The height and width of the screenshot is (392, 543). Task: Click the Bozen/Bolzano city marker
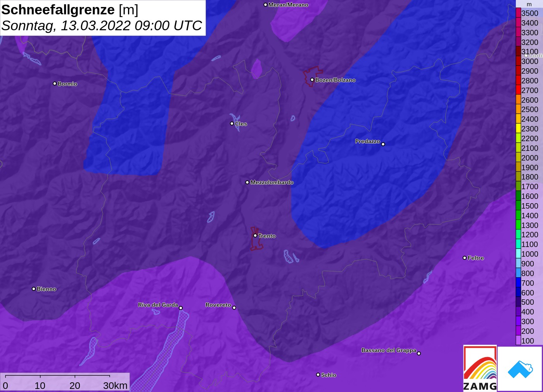[x=312, y=80]
